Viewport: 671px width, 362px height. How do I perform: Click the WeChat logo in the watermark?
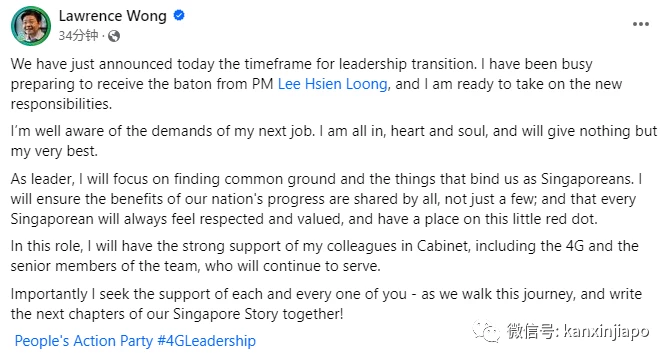coord(486,331)
